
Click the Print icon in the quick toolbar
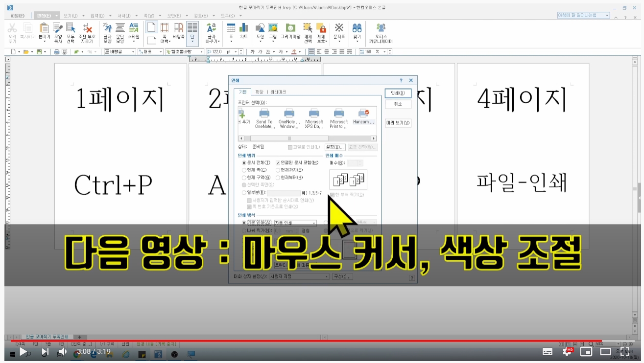click(x=56, y=51)
